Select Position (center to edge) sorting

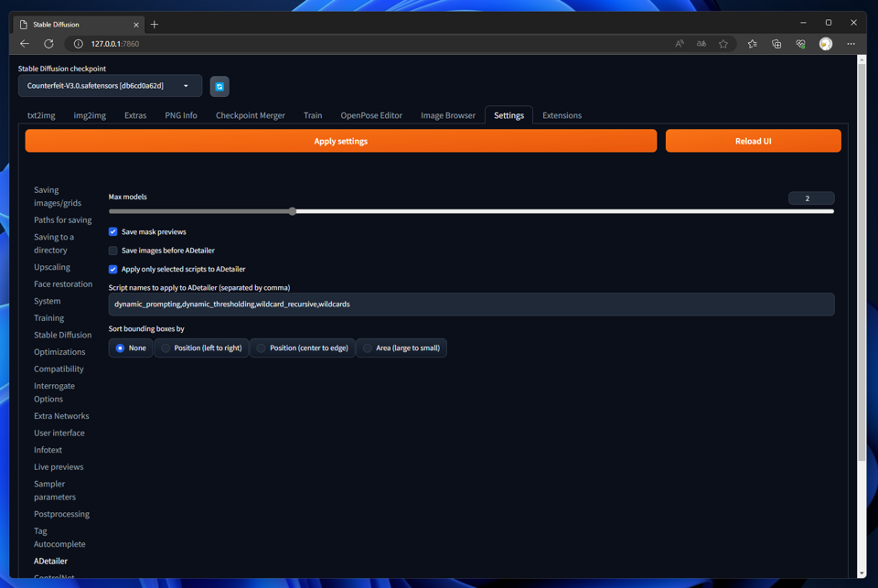pyautogui.click(x=303, y=347)
